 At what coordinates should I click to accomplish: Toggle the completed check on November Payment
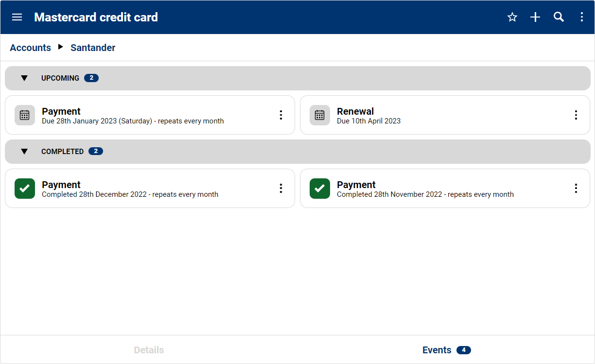[320, 189]
